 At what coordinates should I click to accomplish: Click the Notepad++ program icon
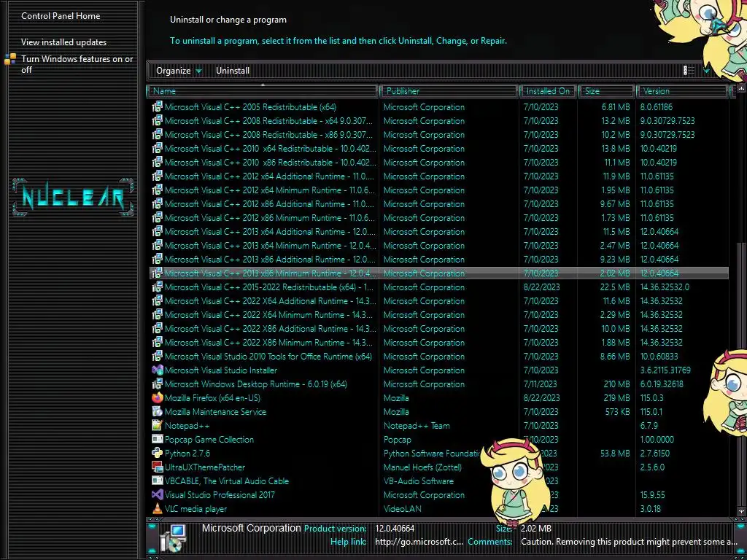[158, 425]
